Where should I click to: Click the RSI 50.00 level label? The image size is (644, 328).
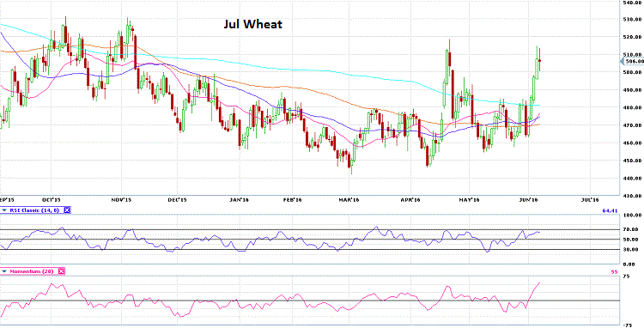click(632, 240)
